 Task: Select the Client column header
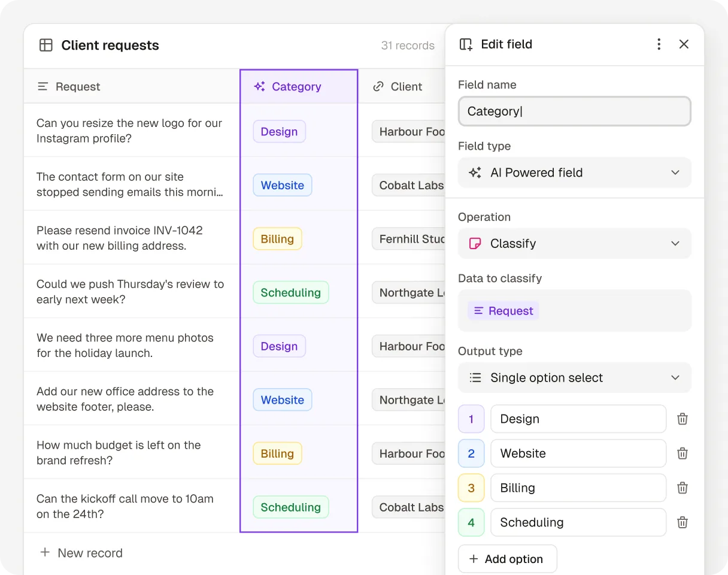pyautogui.click(x=402, y=86)
